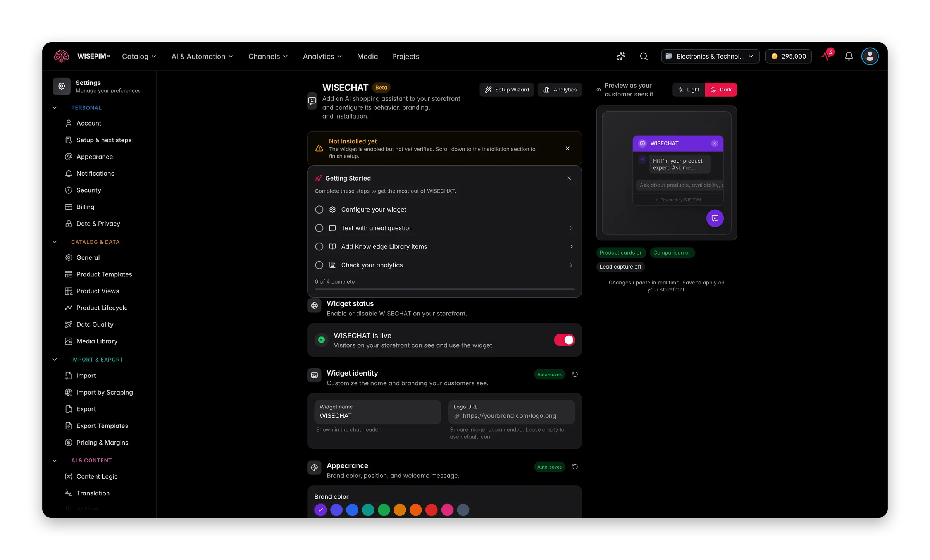Click the rocket icon beside Getting Started

(319, 178)
